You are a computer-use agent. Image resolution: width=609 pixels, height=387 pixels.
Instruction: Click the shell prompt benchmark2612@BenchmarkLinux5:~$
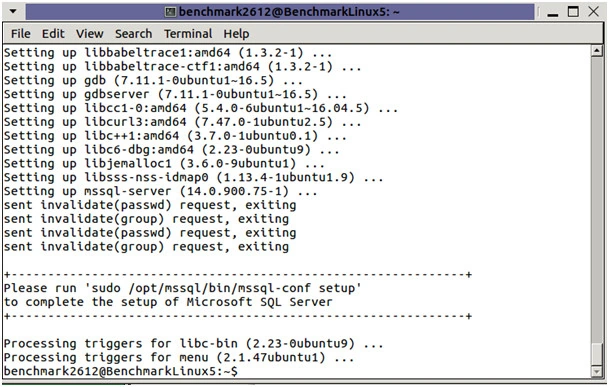[120, 371]
